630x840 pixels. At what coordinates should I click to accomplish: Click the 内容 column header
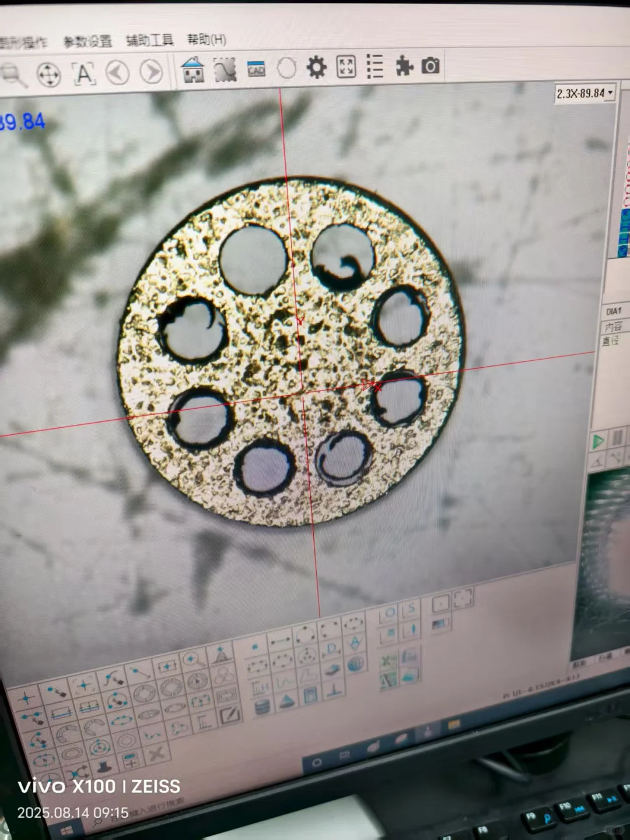613,326
